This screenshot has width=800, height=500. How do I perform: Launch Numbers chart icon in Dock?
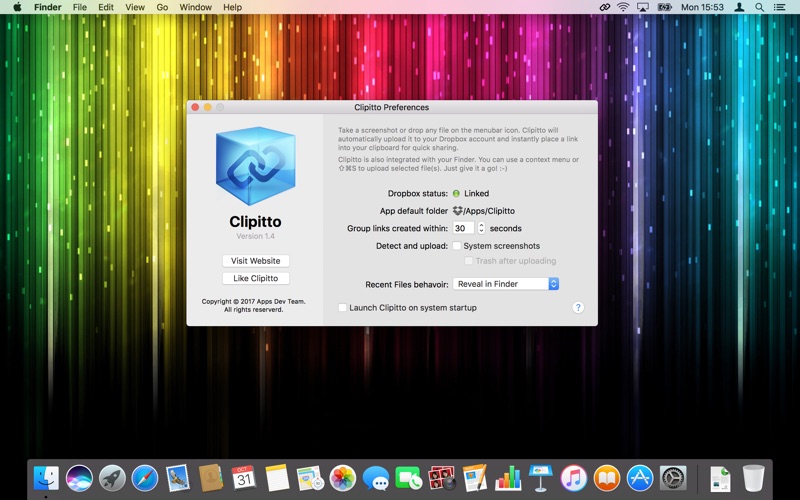(508, 478)
